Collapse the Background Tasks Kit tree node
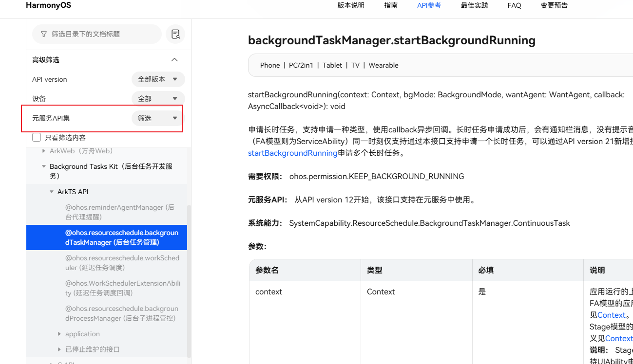 click(x=44, y=166)
